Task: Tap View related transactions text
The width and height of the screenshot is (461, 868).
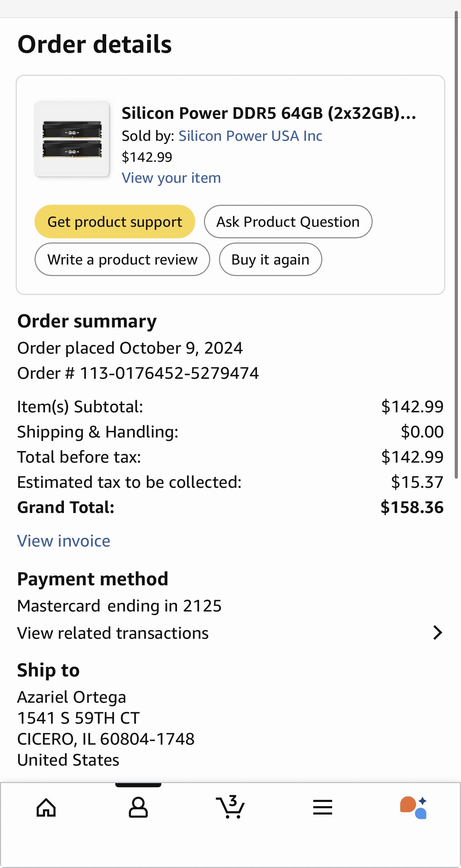Action: pyautogui.click(x=113, y=633)
